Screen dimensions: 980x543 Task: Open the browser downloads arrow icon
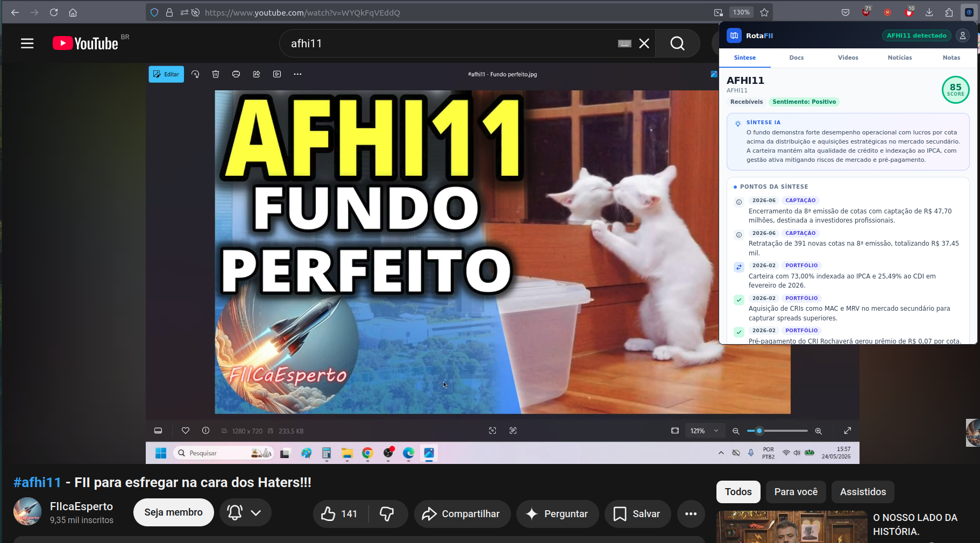click(929, 12)
